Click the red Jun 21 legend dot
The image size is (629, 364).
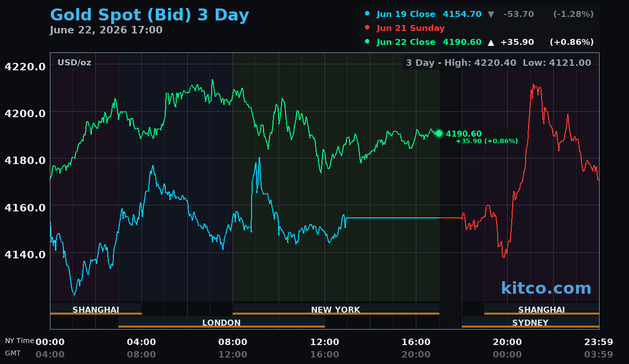click(x=367, y=28)
